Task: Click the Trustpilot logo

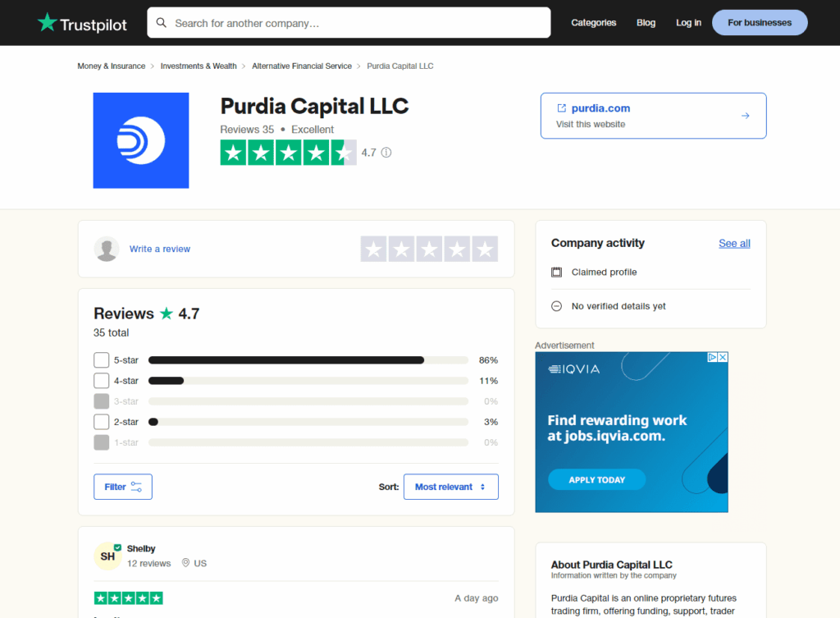Action: coord(82,23)
